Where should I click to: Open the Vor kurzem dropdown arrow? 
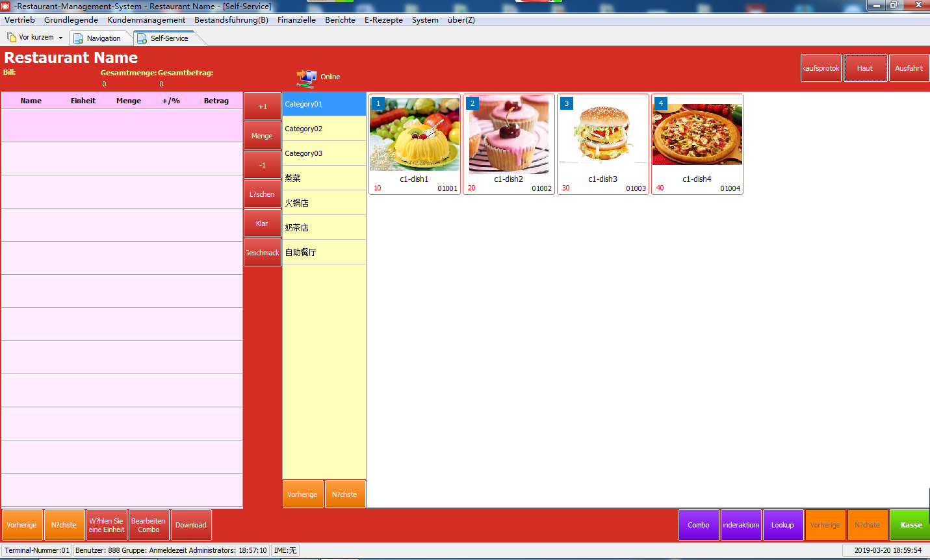pos(61,38)
